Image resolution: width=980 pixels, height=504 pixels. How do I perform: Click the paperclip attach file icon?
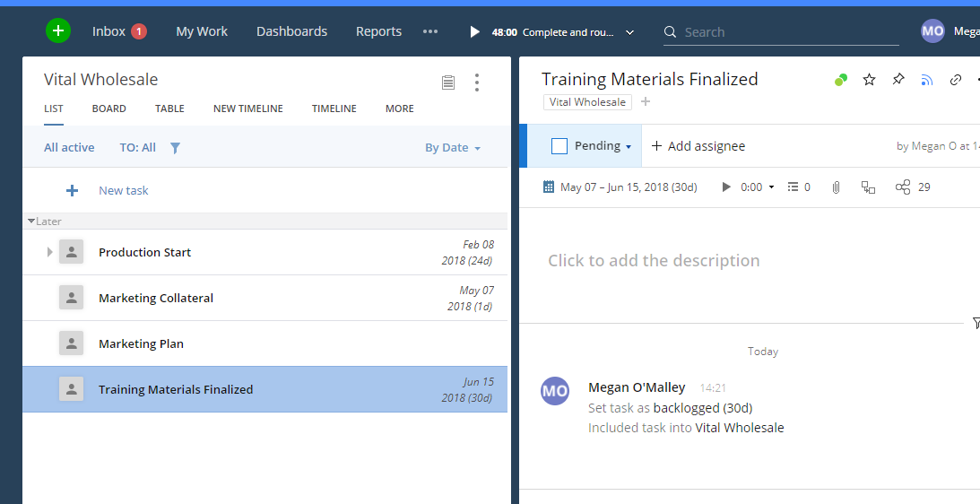tap(836, 187)
